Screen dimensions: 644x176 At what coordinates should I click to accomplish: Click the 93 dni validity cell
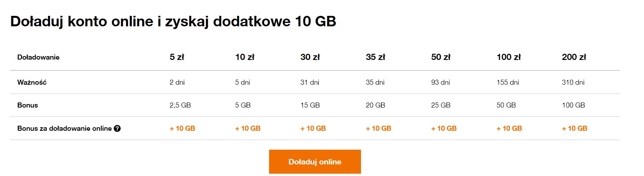tap(440, 82)
